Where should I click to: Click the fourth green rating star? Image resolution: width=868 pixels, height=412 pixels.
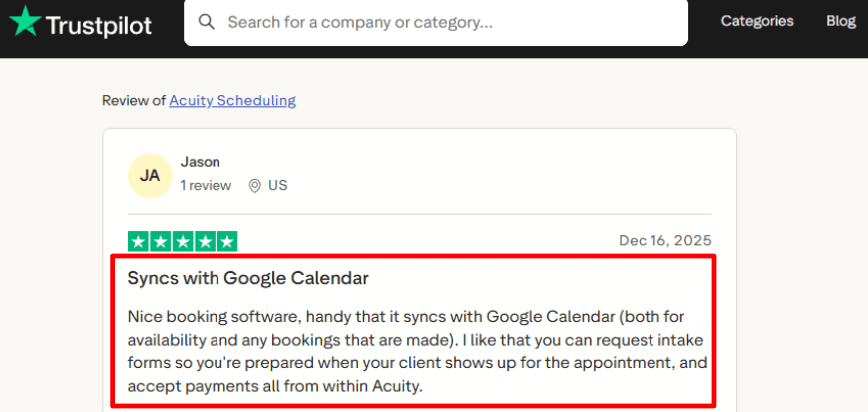click(x=205, y=241)
